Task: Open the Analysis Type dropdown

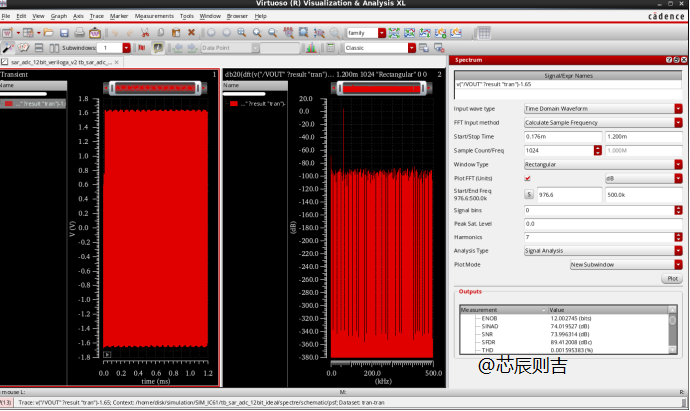Action: click(678, 251)
